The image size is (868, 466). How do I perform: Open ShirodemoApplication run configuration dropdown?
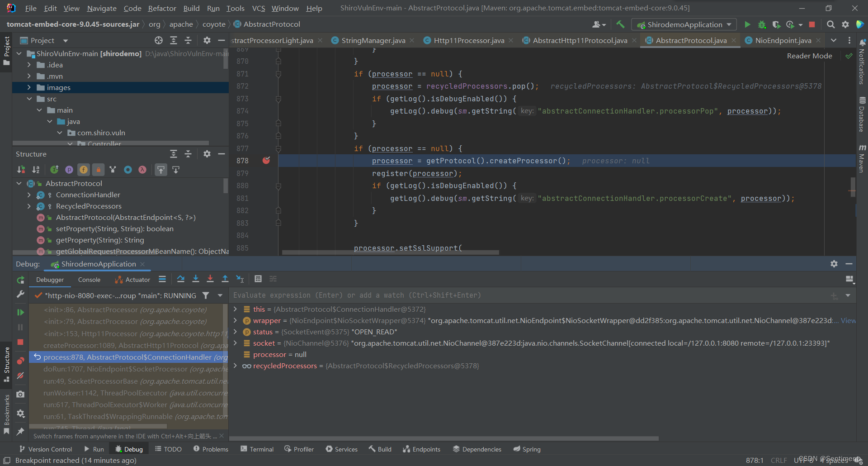pos(684,24)
